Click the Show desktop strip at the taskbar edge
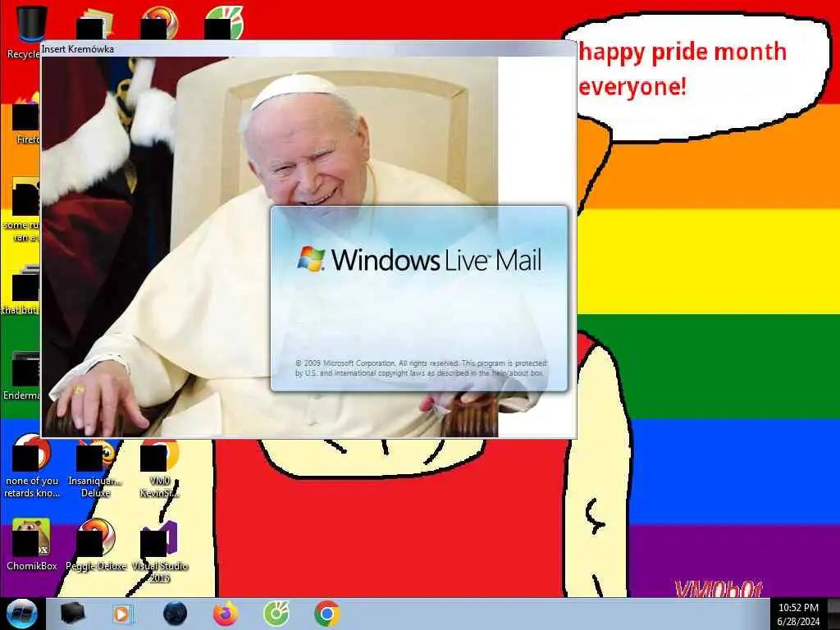This screenshot has height=630, width=840. [x=833, y=614]
